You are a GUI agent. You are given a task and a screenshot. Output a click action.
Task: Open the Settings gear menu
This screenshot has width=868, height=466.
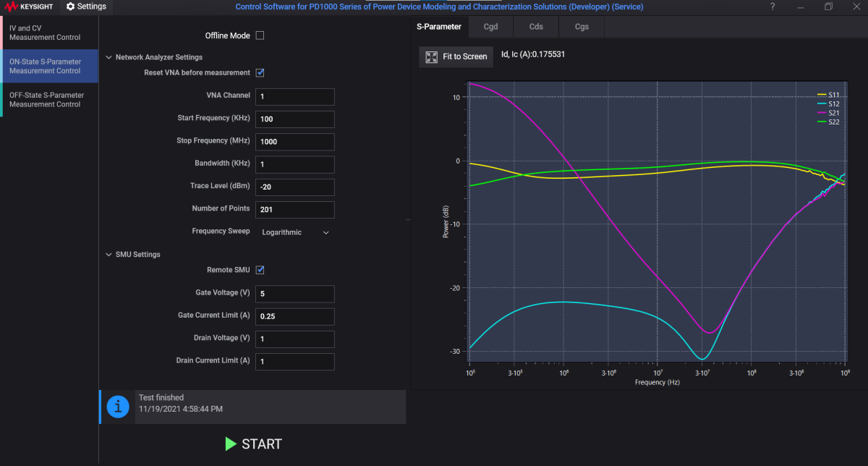[x=85, y=7]
